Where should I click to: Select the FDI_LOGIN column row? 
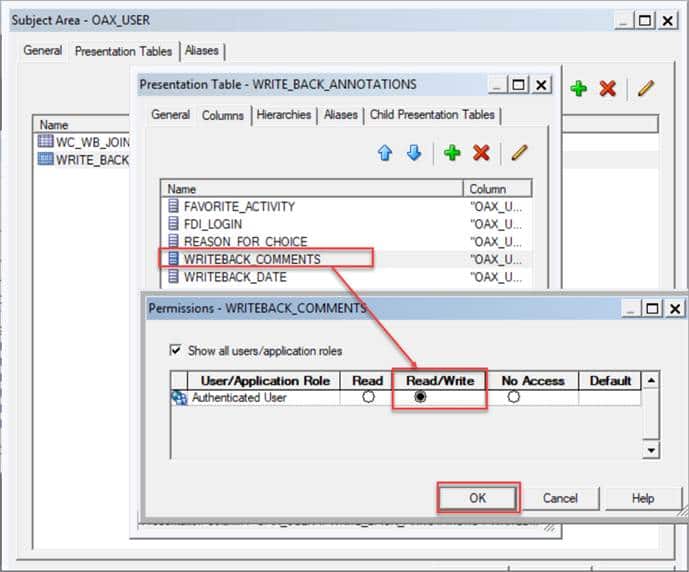pos(346,224)
